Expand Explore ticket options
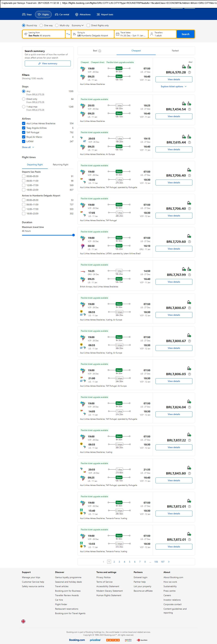This screenshot has width=217, height=644. tap(174, 86)
